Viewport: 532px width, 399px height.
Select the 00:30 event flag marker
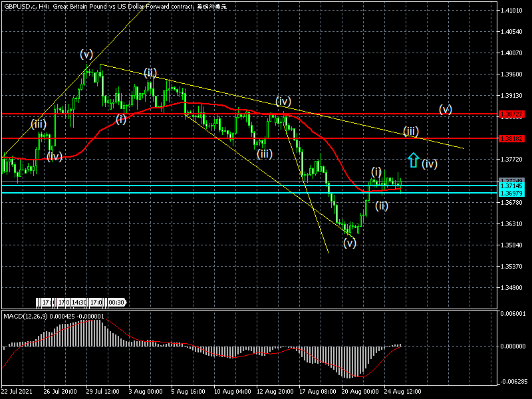116,303
